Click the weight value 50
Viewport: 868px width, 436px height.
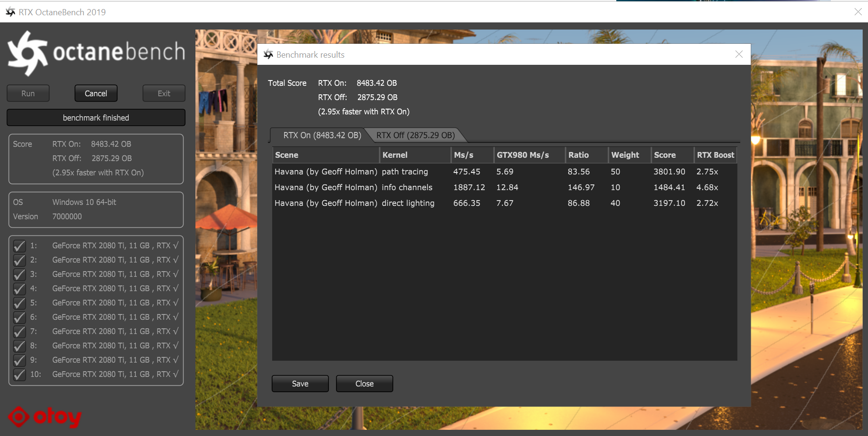tap(615, 172)
